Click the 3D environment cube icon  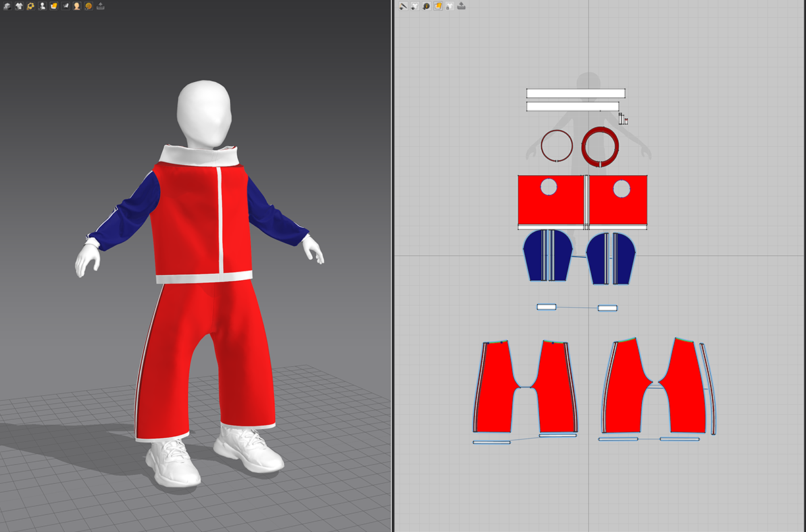[x=7, y=6]
